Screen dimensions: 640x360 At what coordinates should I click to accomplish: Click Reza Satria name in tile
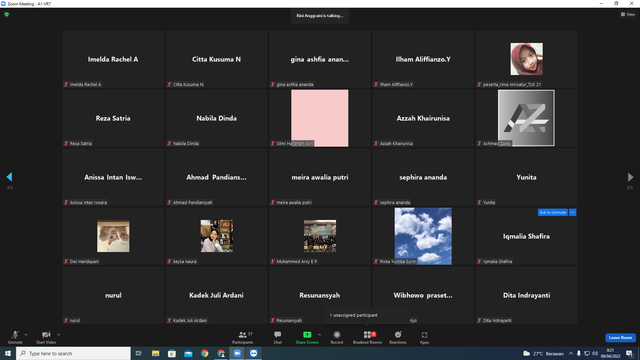coord(113,118)
